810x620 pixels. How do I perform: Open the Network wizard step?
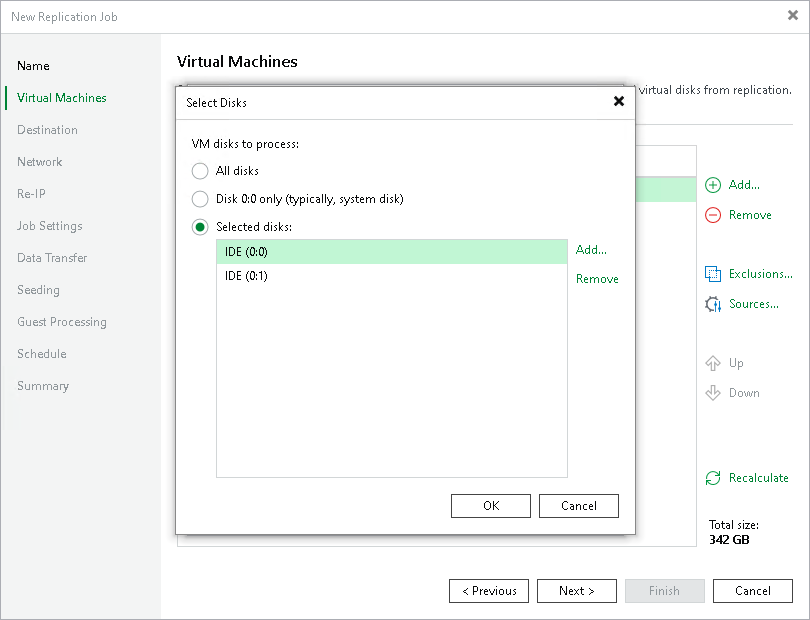click(39, 162)
